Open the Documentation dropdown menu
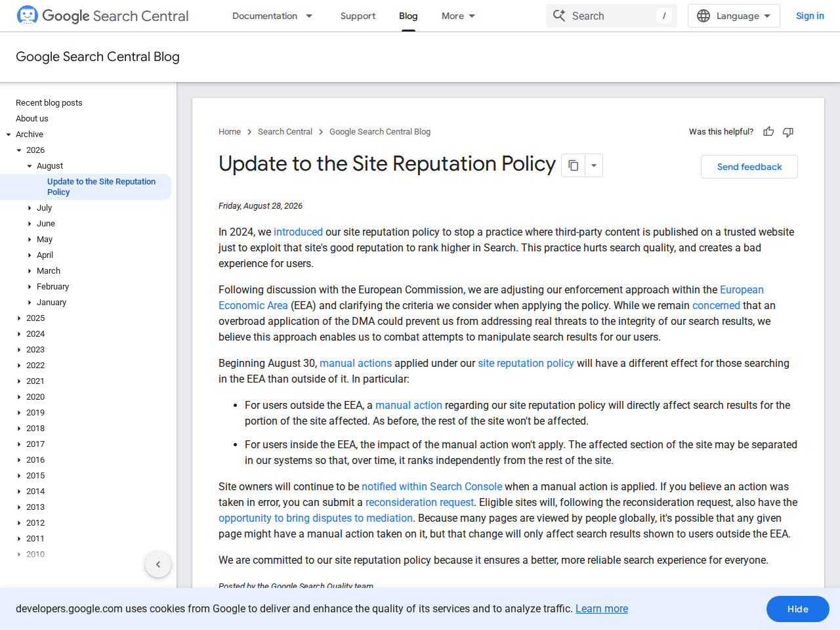The width and height of the screenshot is (840, 630). pyautogui.click(x=272, y=16)
